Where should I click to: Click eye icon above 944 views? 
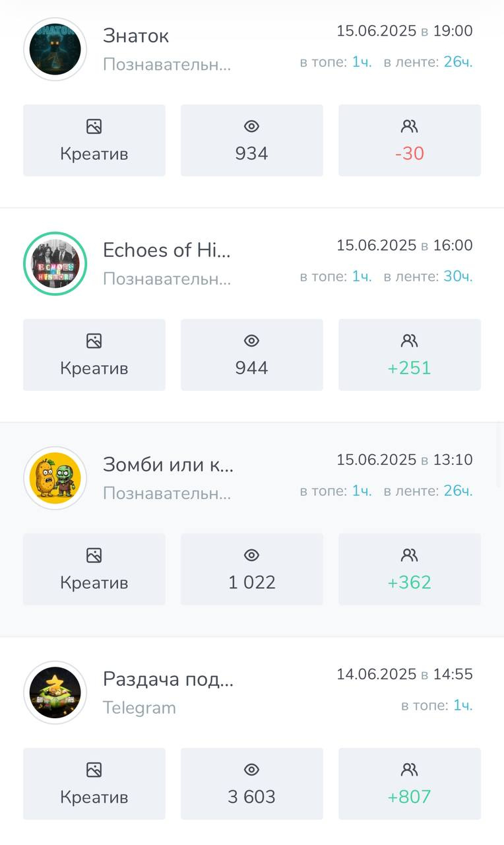point(251,341)
